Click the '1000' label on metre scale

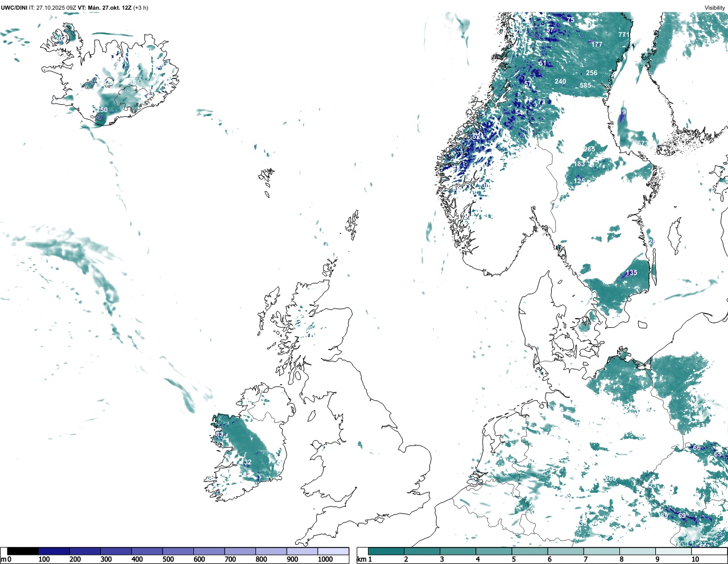(x=325, y=559)
